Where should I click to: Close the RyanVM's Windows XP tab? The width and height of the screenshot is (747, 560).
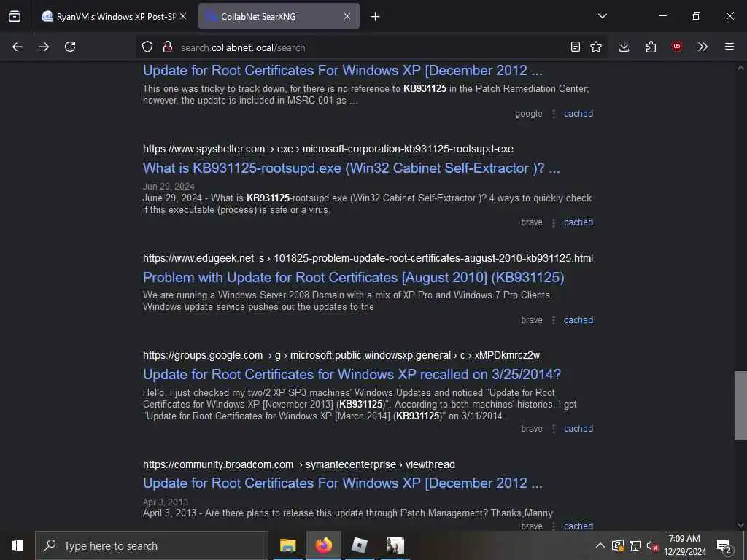183,16
